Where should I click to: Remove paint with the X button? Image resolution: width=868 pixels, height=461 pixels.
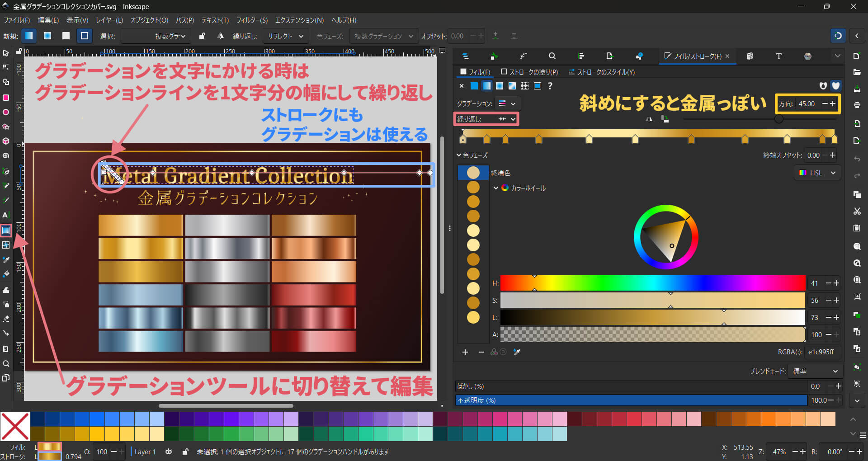point(461,86)
